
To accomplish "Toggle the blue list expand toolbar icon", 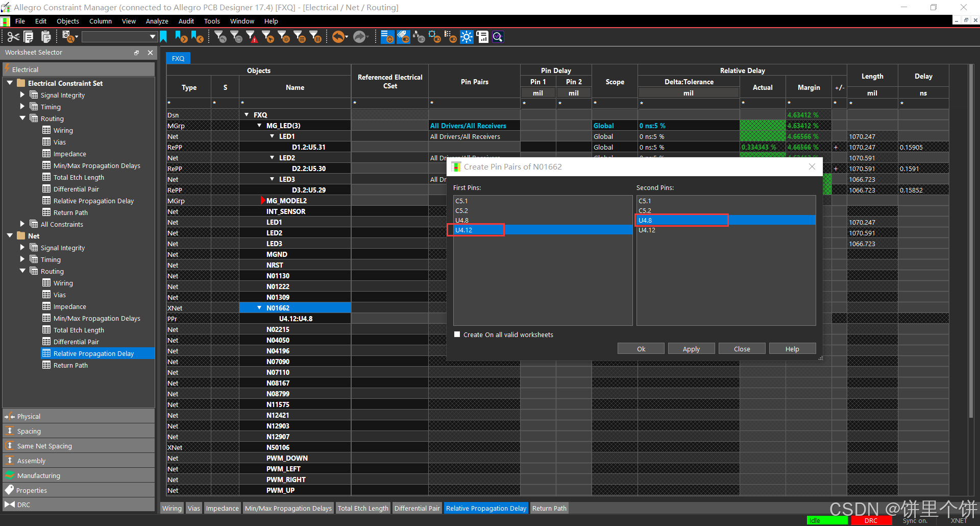I will coord(387,37).
